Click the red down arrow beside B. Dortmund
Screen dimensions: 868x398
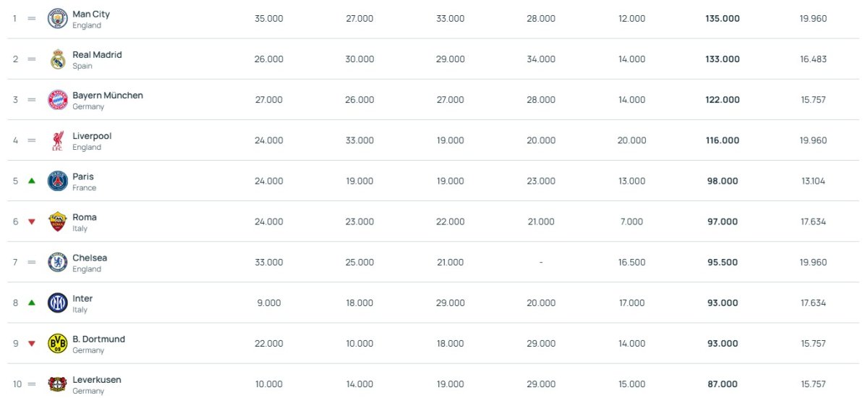(32, 343)
